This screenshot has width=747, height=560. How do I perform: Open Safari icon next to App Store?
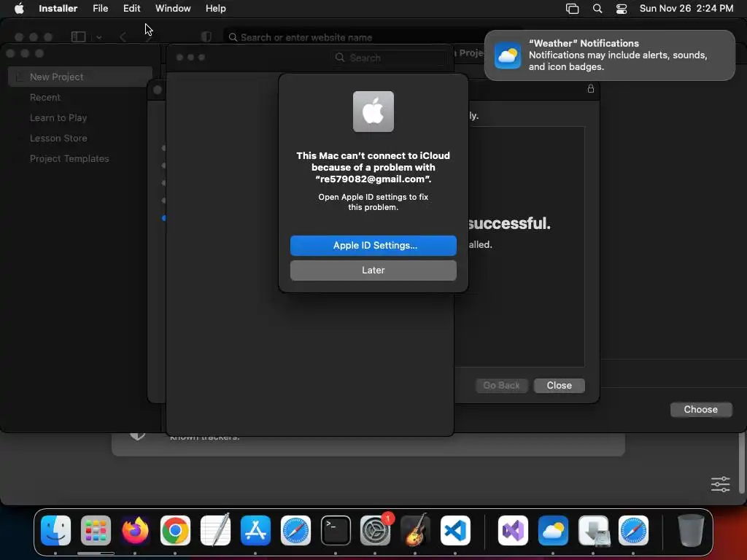pyautogui.click(x=295, y=530)
